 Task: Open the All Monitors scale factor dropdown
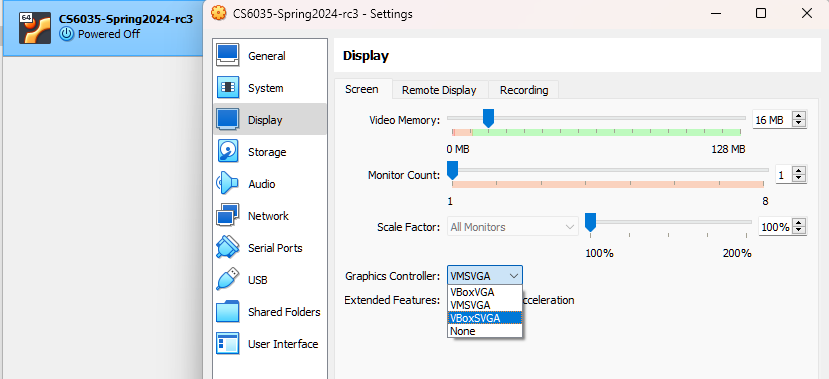[512, 227]
